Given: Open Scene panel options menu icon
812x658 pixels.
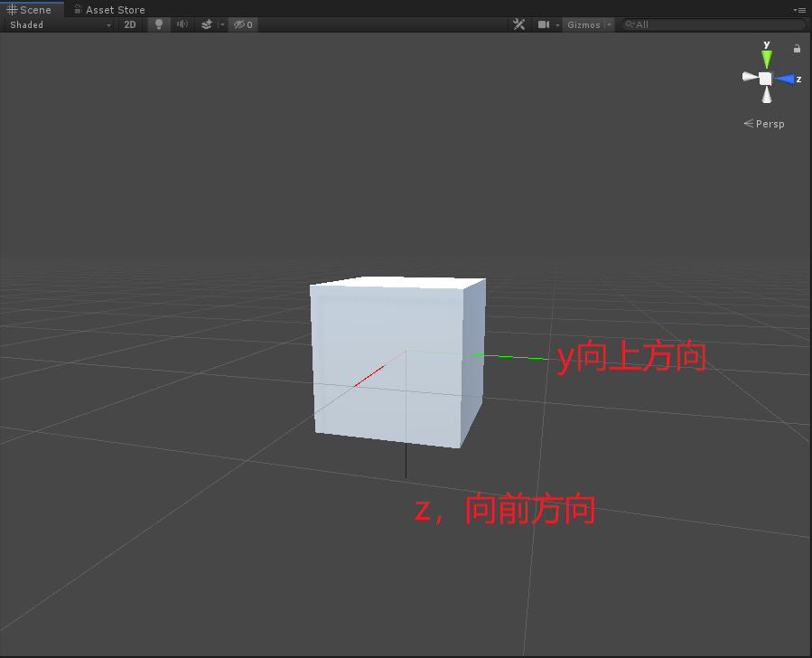Looking at the screenshot, I should pos(799,10).
